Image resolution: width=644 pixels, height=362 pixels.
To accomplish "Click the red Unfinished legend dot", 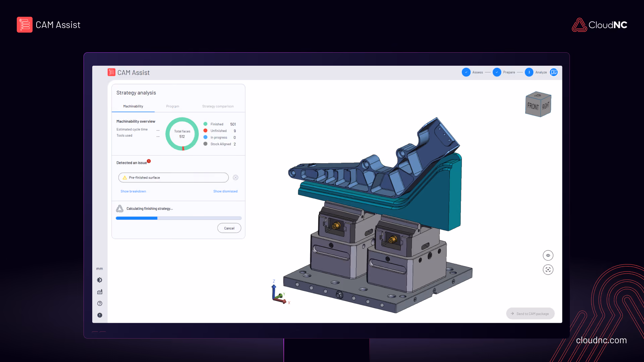I will (x=205, y=131).
